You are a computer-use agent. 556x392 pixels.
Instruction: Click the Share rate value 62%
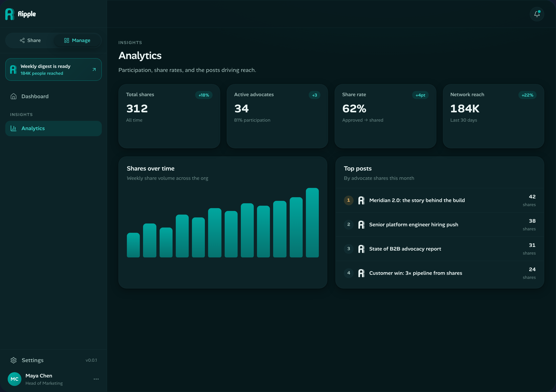[x=354, y=109]
